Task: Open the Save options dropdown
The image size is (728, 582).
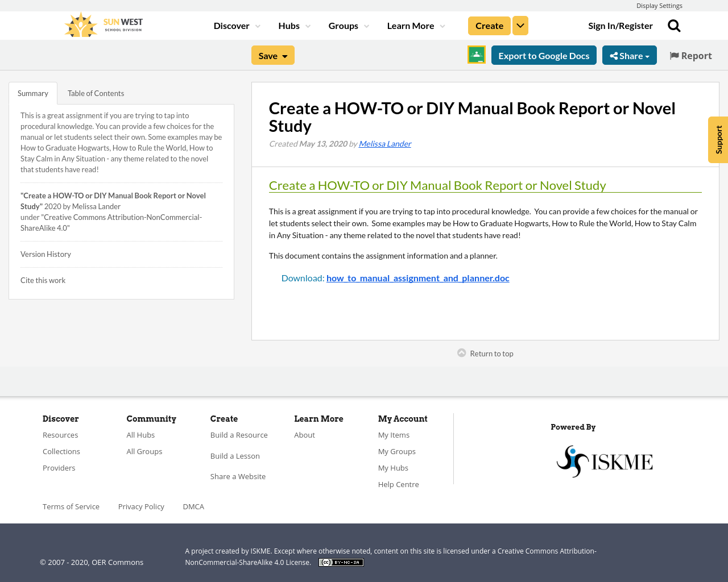Action: [272, 55]
